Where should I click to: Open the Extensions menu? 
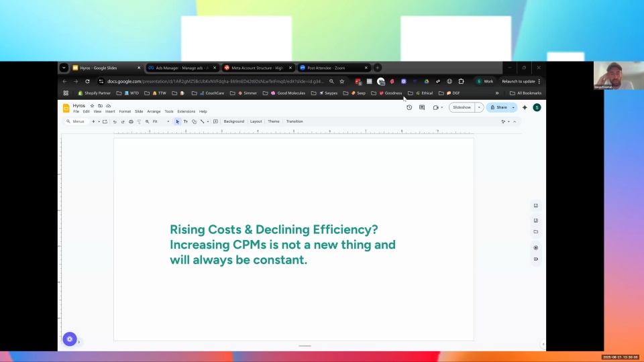[x=186, y=112]
